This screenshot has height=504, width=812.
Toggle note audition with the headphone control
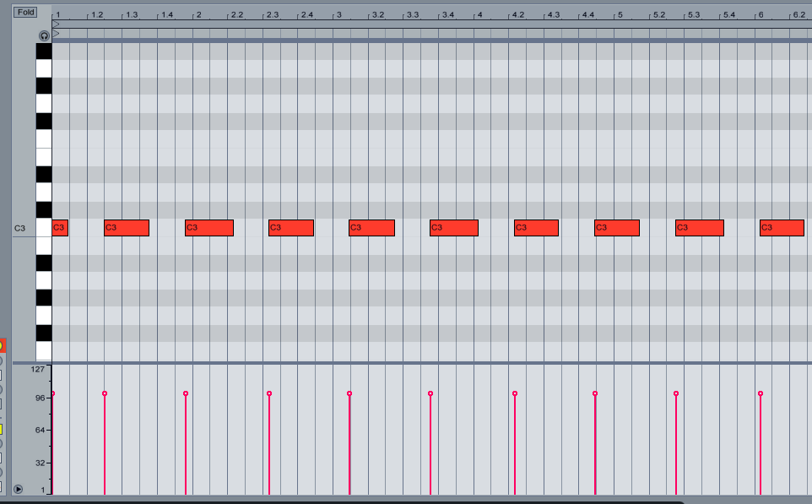[44, 35]
